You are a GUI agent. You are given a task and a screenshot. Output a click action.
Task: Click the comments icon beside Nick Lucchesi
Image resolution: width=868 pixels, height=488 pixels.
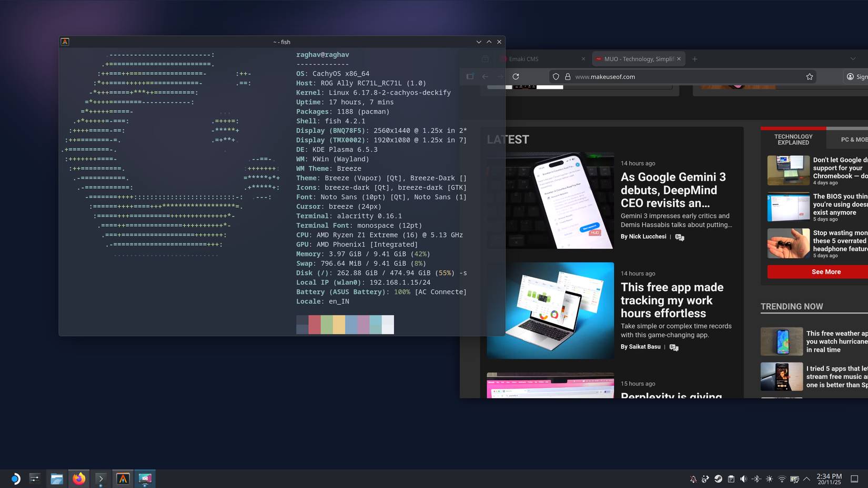(680, 237)
